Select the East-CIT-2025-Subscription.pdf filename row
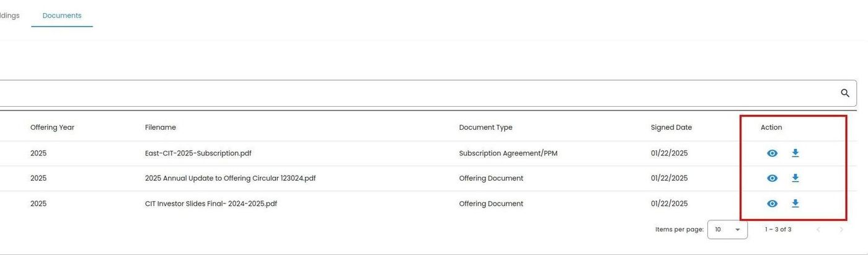868x255 pixels. tap(198, 153)
